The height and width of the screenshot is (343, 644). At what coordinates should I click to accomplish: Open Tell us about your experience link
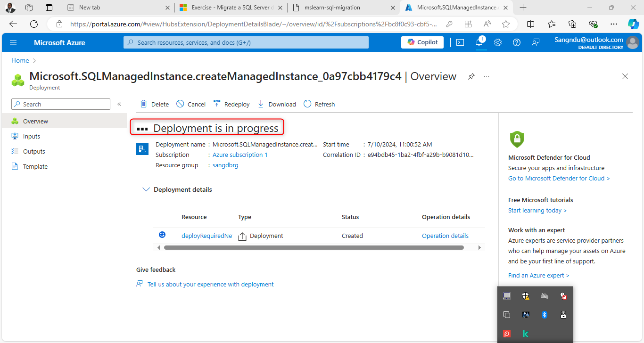tap(210, 284)
